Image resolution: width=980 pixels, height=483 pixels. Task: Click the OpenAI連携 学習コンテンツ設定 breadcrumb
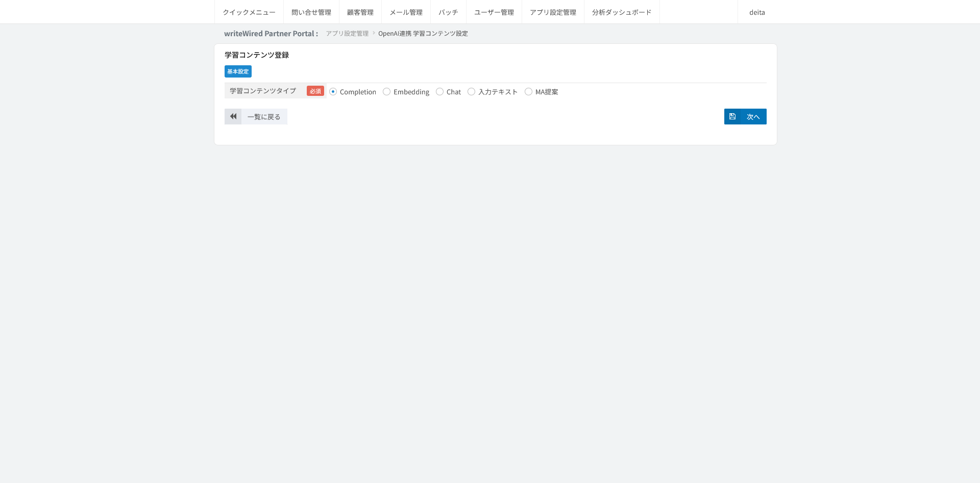[423, 34]
